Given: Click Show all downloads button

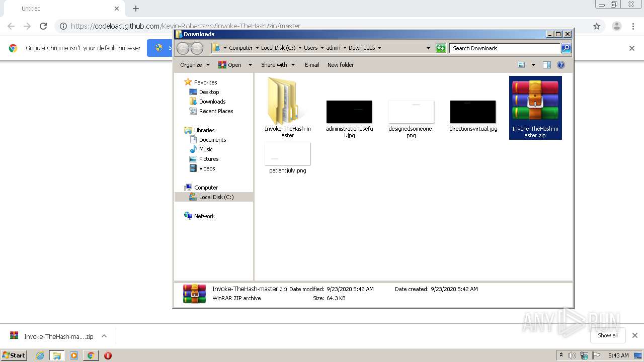Looking at the screenshot, I should pyautogui.click(x=608, y=335).
